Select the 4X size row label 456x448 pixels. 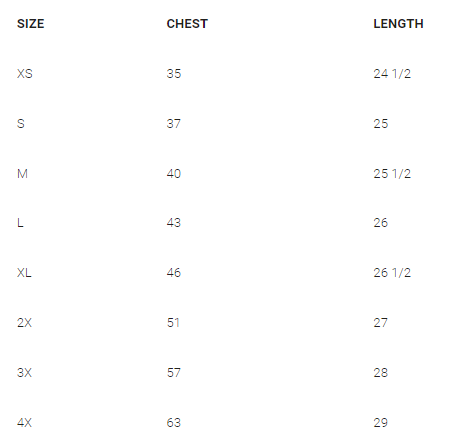24,423
